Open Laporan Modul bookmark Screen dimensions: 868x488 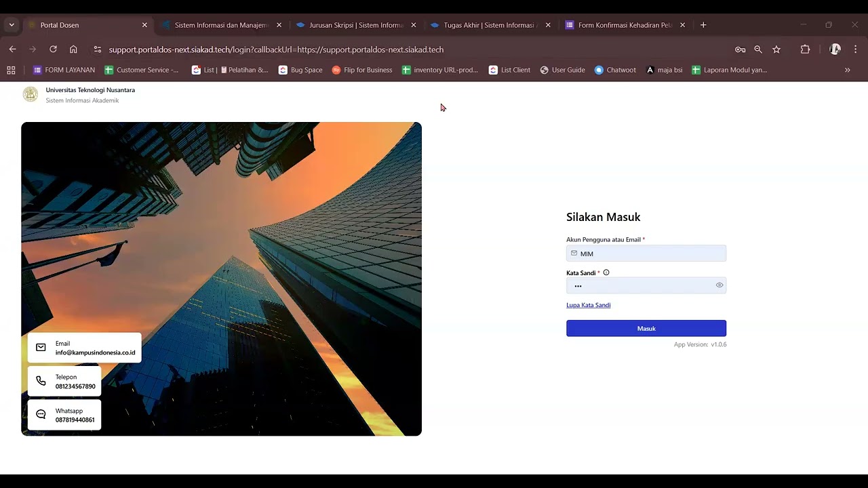tap(729, 70)
